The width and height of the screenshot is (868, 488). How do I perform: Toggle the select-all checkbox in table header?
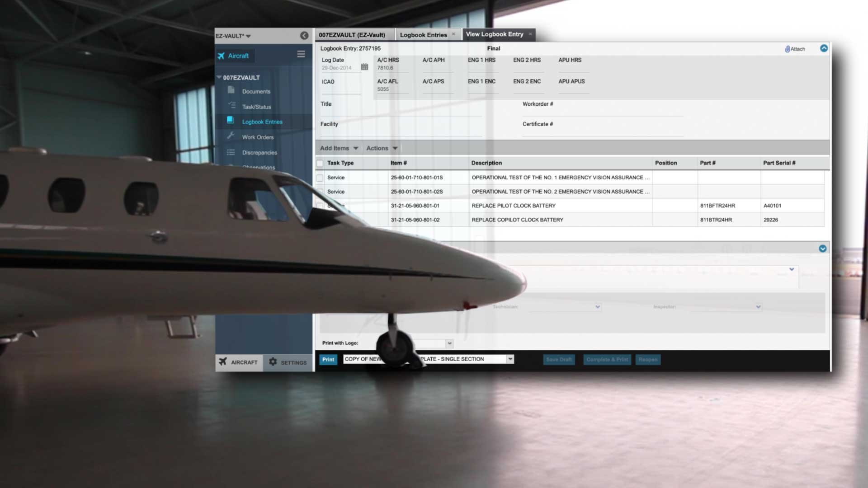point(320,163)
